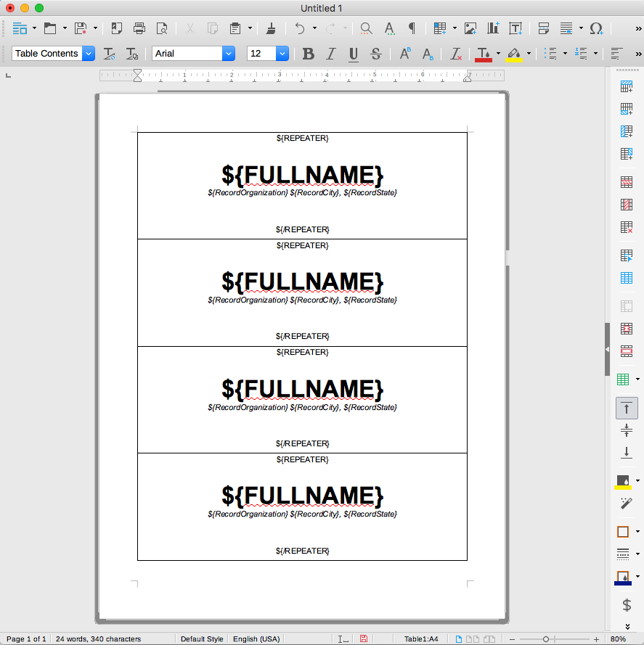Insert an image into the document
Viewport: 644px width, 645px height.
pyautogui.click(x=470, y=28)
